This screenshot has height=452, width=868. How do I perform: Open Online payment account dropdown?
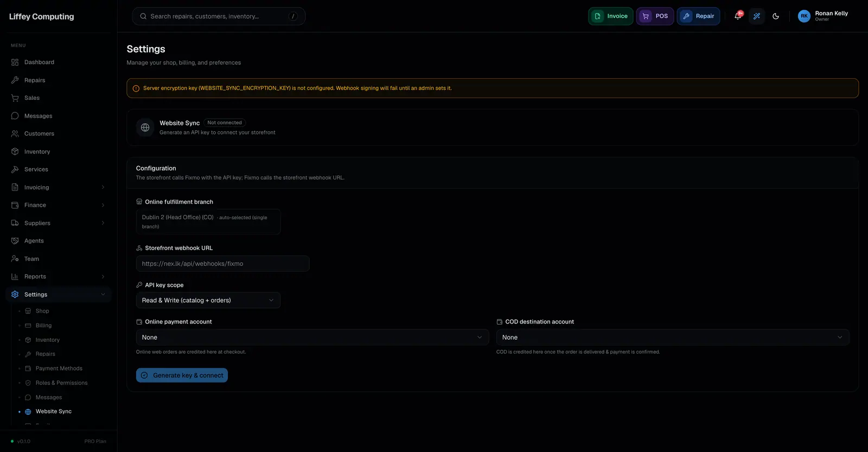point(312,338)
